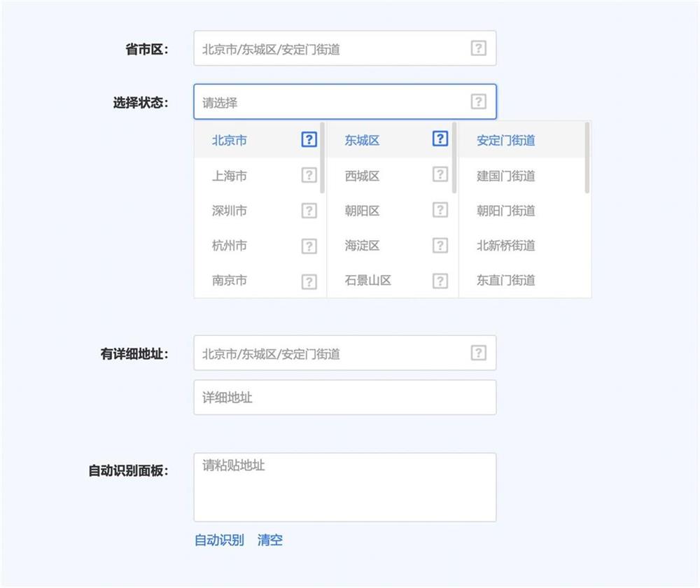Click question icon beside 上海市
This screenshot has width=700, height=588.
coord(309,175)
